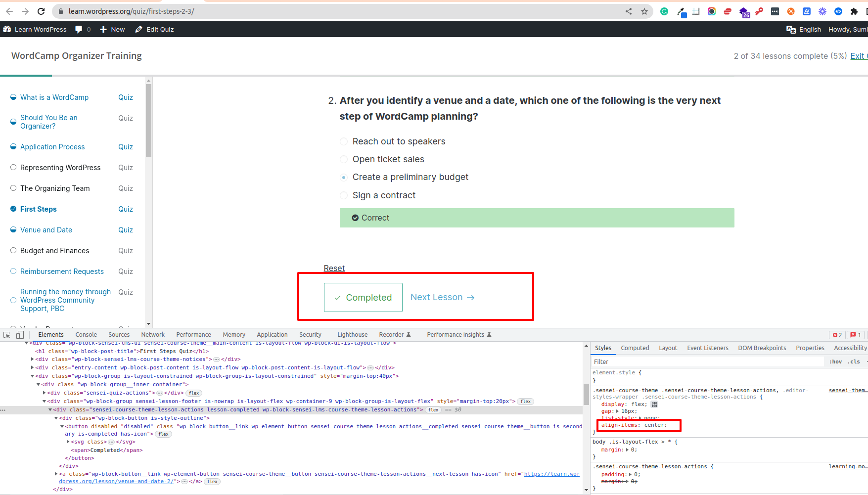This screenshot has width=868, height=495.
Task: Select the Open ticket sales option
Action: click(x=344, y=159)
